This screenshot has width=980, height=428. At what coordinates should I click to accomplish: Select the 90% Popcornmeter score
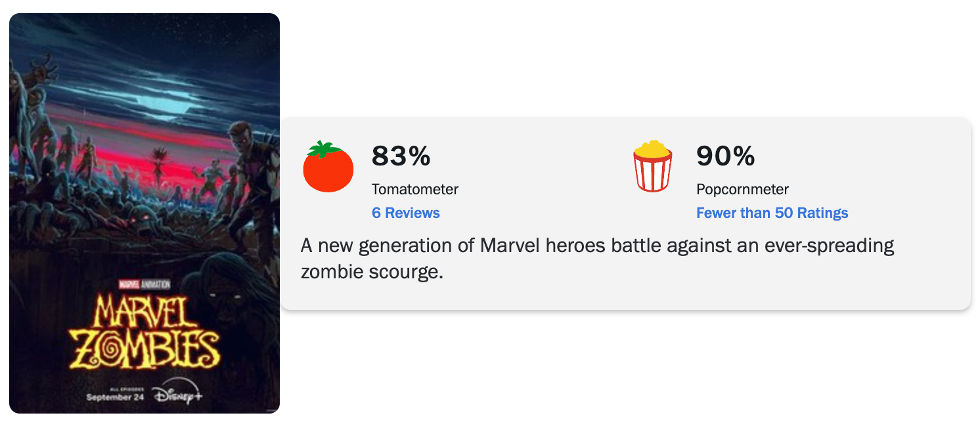coord(725,156)
